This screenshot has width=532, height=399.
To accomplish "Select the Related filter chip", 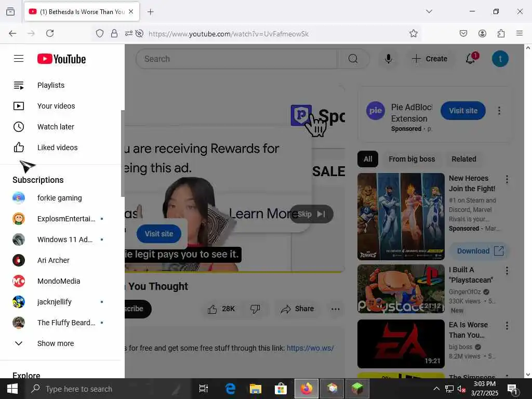I will pyautogui.click(x=464, y=159).
